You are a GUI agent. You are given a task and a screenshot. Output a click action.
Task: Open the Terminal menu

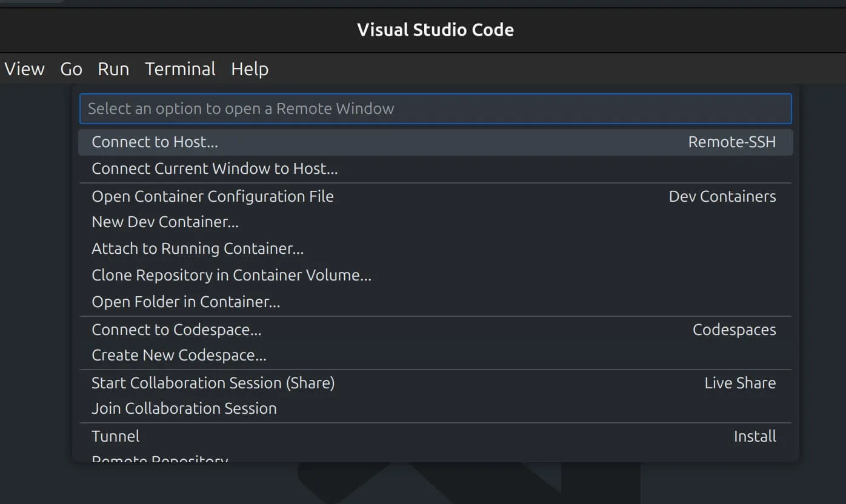tap(180, 69)
